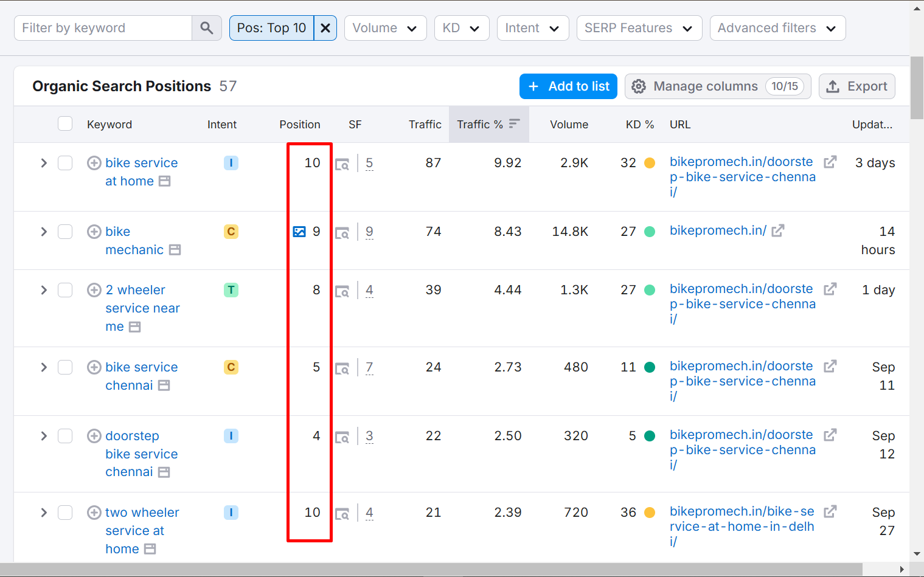
Task: Sort by the KD % column header
Action: 639,124
